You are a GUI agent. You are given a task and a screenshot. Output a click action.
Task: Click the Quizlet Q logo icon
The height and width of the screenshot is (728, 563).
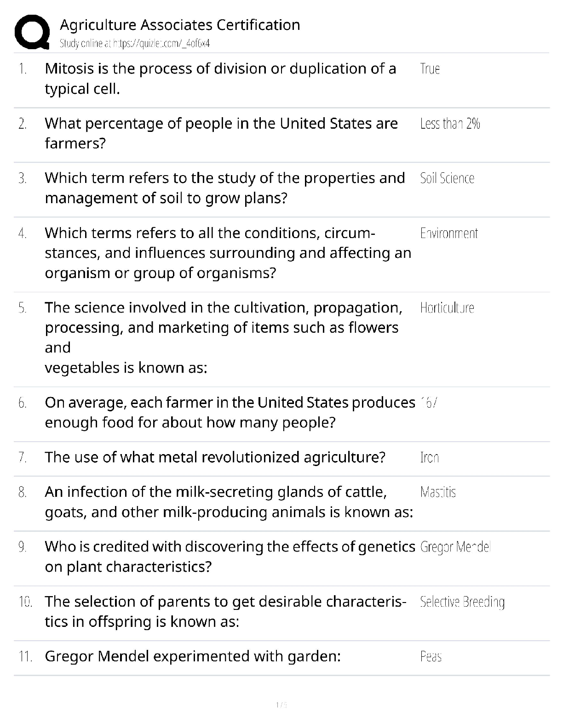(32, 31)
